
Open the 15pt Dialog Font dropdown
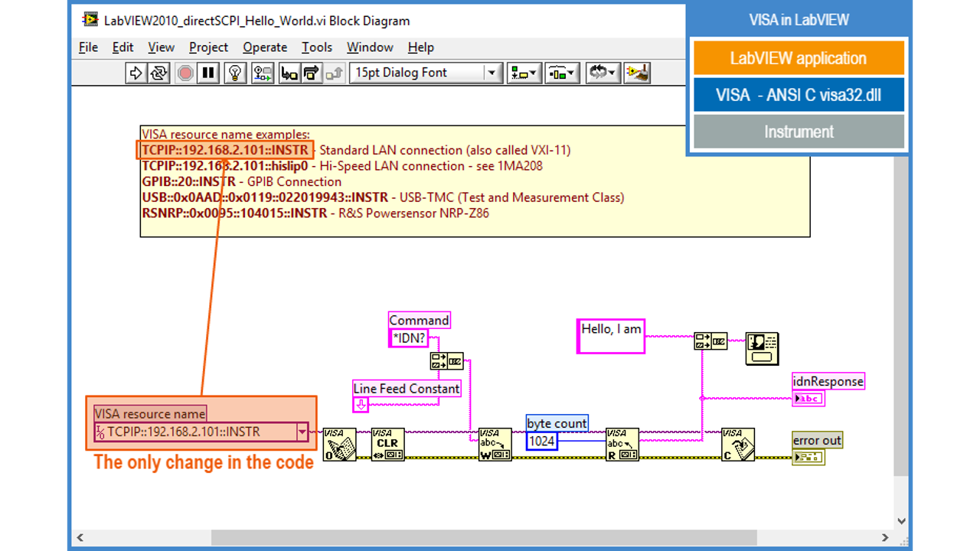tap(426, 73)
